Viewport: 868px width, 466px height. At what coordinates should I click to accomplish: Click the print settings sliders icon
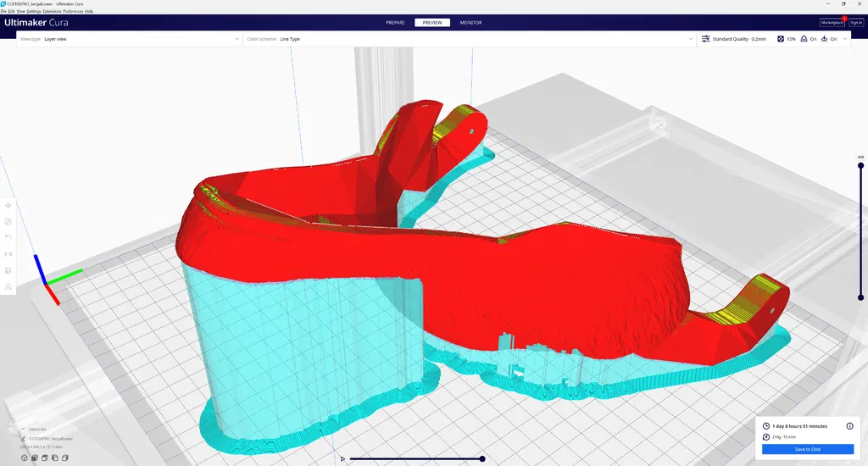(705, 39)
